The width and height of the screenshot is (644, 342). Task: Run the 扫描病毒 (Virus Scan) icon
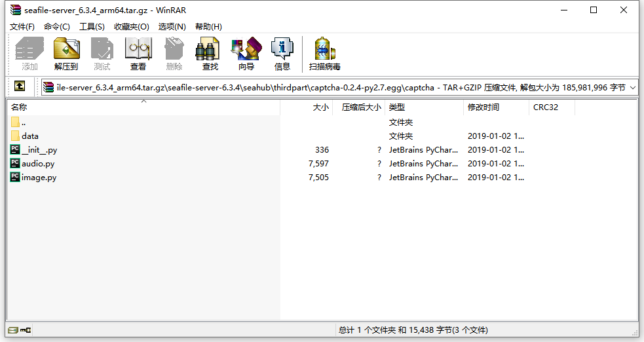click(324, 54)
